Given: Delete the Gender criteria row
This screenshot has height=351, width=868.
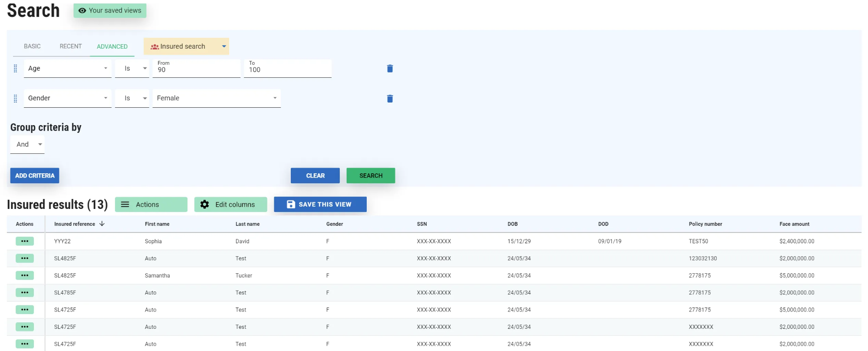Looking at the screenshot, I should (390, 99).
